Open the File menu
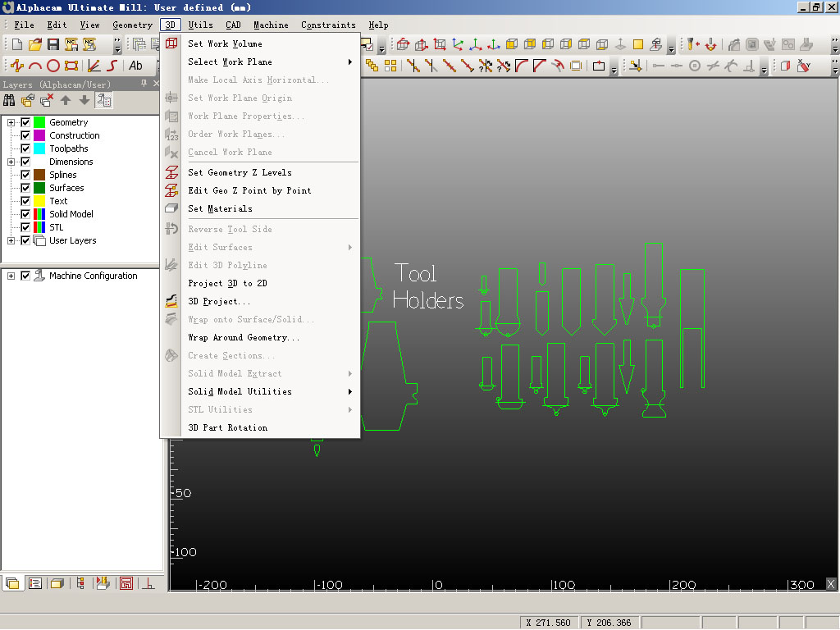This screenshot has height=630, width=840. (24, 25)
